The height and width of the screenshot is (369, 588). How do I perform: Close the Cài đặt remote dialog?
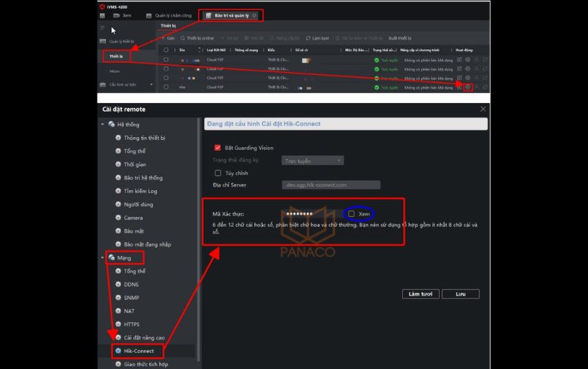pyautogui.click(x=483, y=109)
